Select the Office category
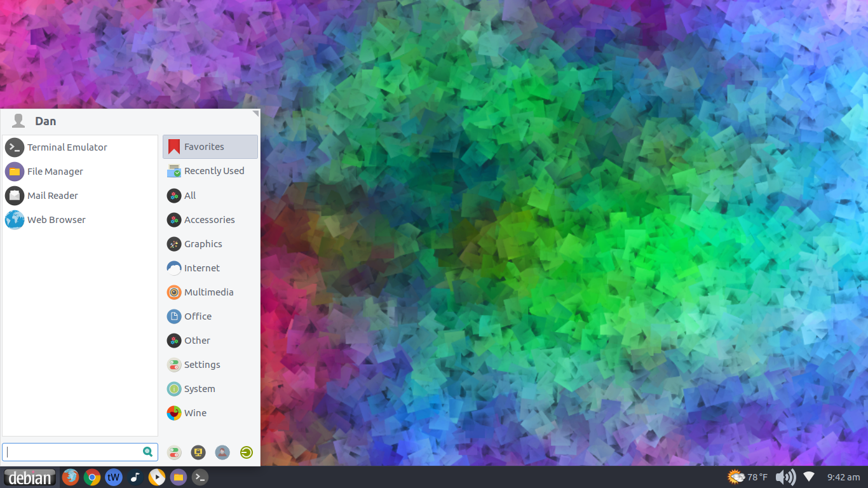 click(x=210, y=316)
